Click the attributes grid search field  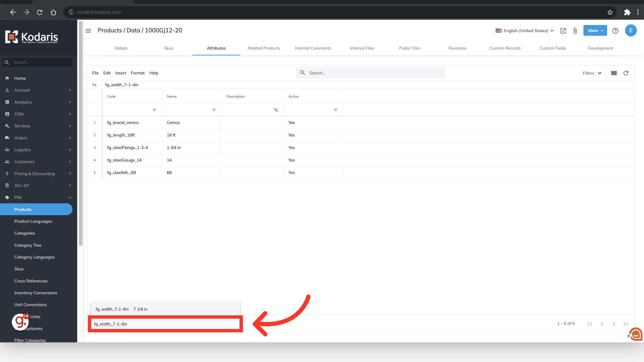click(370, 73)
